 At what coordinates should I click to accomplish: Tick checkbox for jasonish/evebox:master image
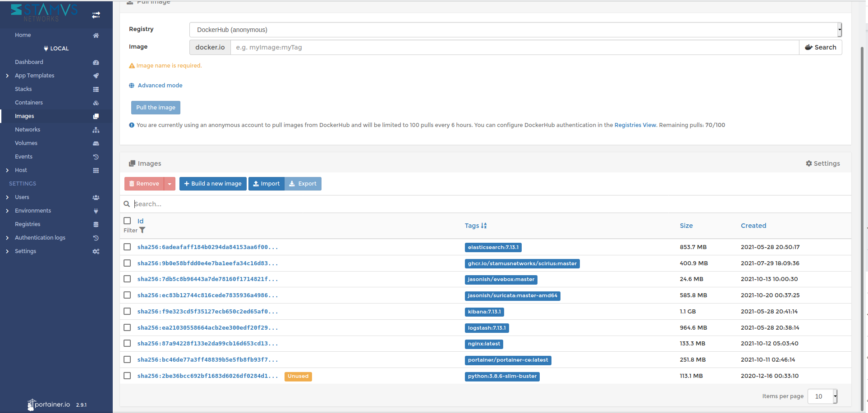127,279
